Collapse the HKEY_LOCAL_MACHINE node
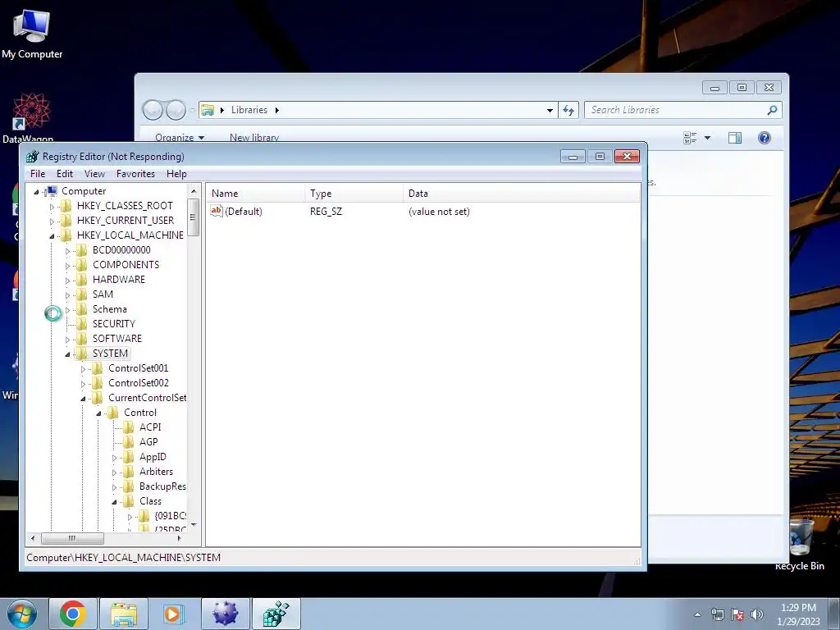 [52, 235]
